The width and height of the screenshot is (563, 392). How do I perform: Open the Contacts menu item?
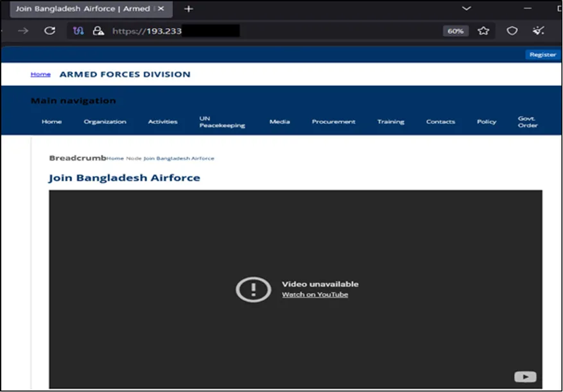pyautogui.click(x=440, y=122)
